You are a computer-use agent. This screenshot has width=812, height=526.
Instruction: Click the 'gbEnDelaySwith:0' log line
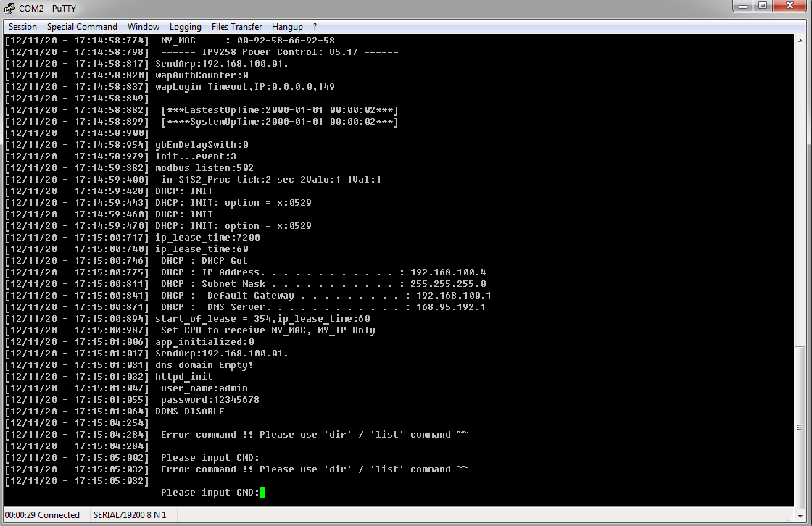pyautogui.click(x=202, y=144)
